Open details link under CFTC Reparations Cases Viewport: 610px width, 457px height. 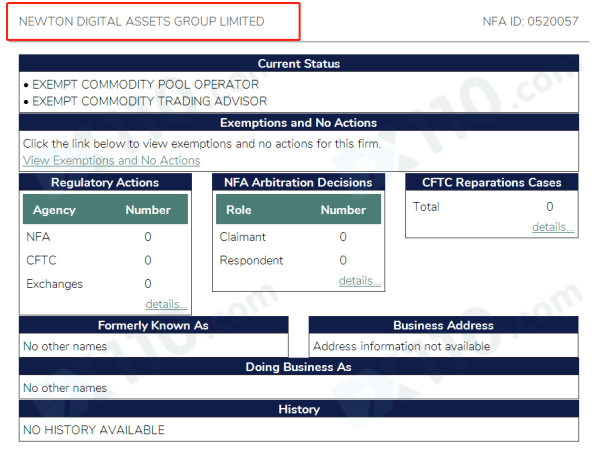pos(553,228)
